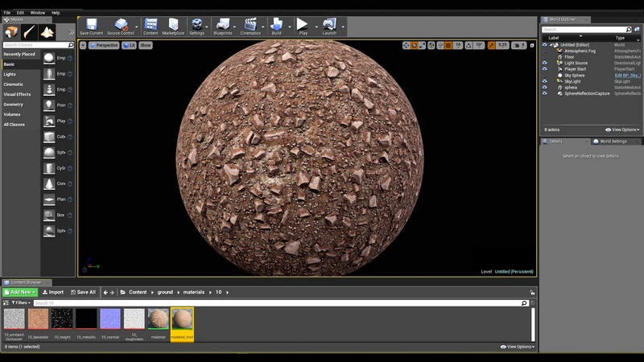Image resolution: width=644 pixels, height=362 pixels.
Task: Click the Save All button
Action: 83,292
